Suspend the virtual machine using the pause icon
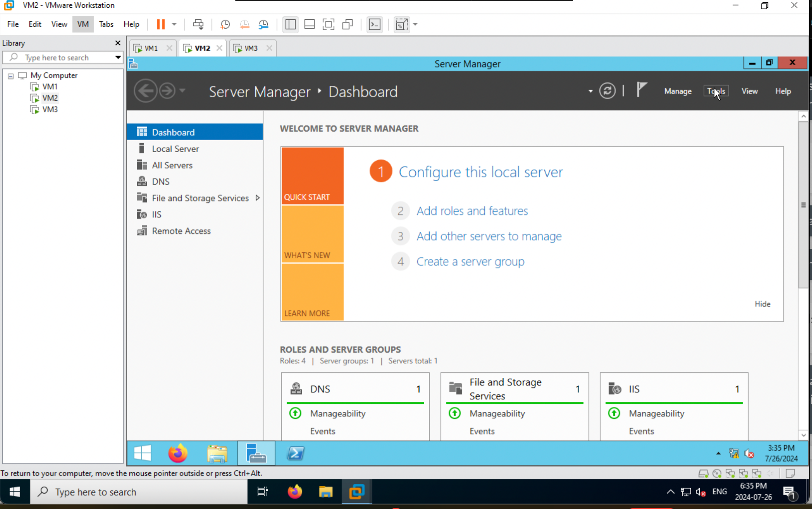 [x=160, y=24]
